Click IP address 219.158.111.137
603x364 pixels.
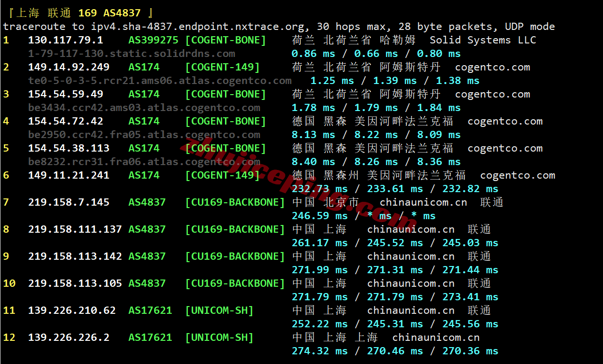pyautogui.click(x=75, y=229)
